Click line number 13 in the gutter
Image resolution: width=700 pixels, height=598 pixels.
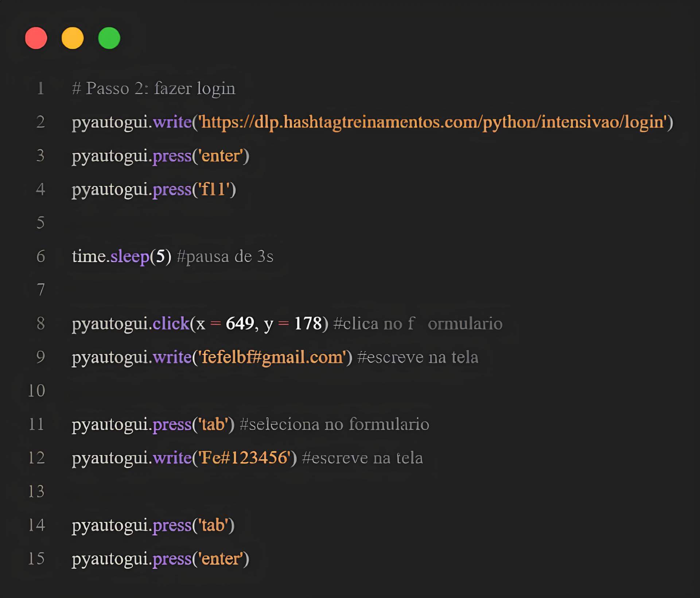[36, 492]
